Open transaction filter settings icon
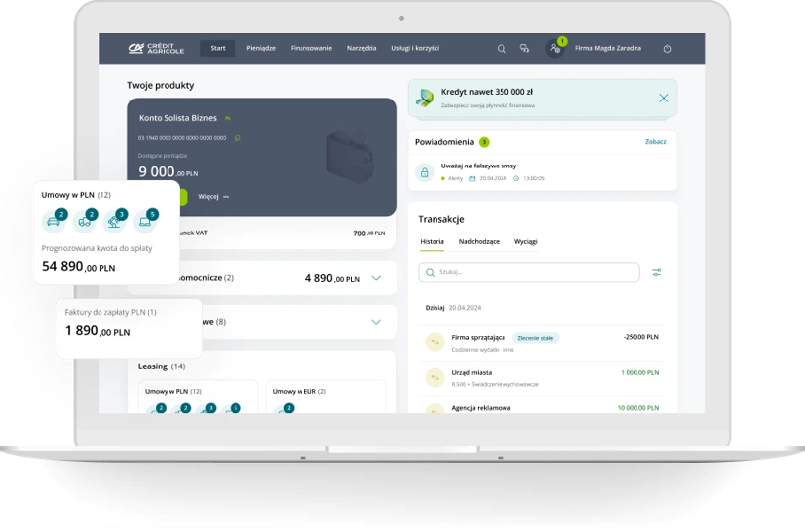Viewport: 805px width, 532px height. coord(657,272)
